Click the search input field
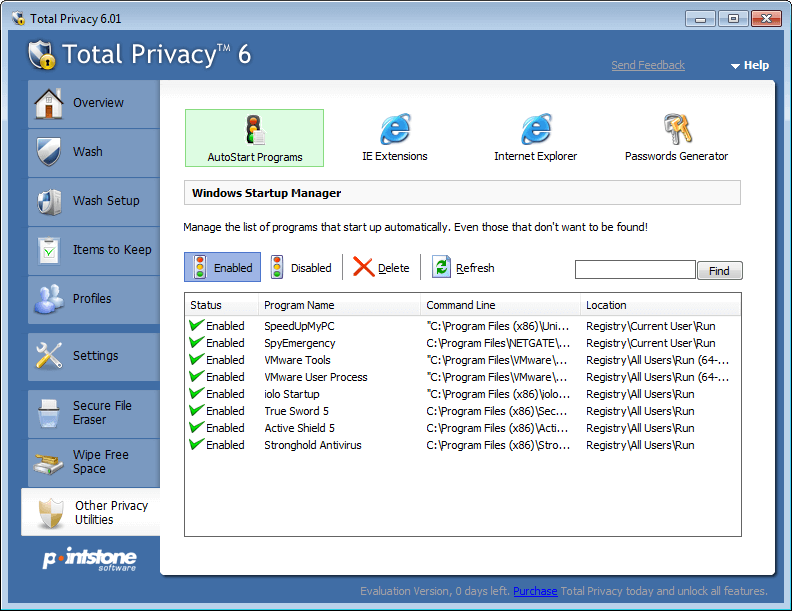Image resolution: width=792 pixels, height=611 pixels. tap(635, 270)
